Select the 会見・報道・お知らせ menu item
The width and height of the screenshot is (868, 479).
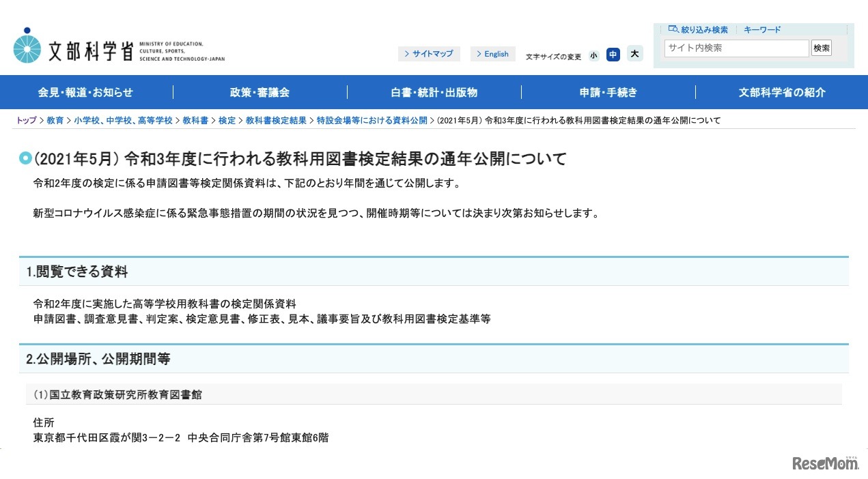tap(87, 92)
